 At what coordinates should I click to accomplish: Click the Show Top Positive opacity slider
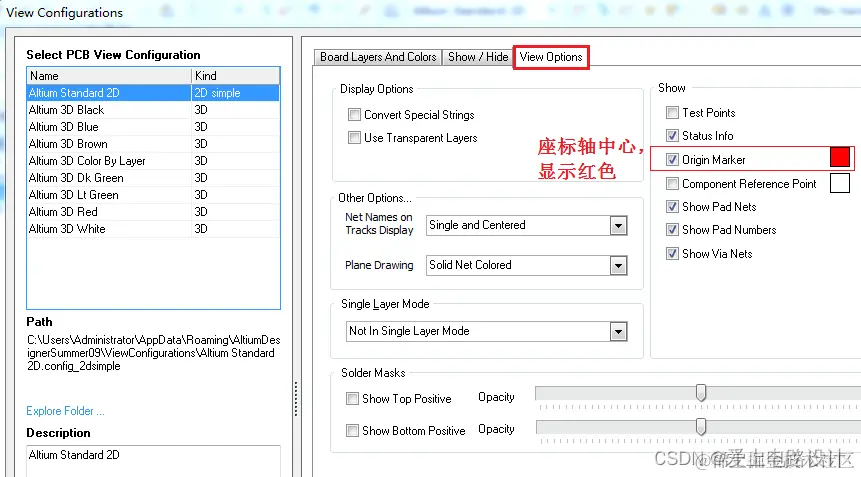701,392
